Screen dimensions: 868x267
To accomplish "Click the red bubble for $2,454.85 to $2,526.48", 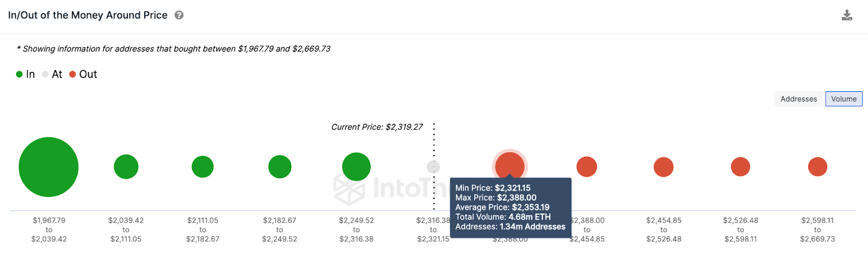I will (x=663, y=167).
